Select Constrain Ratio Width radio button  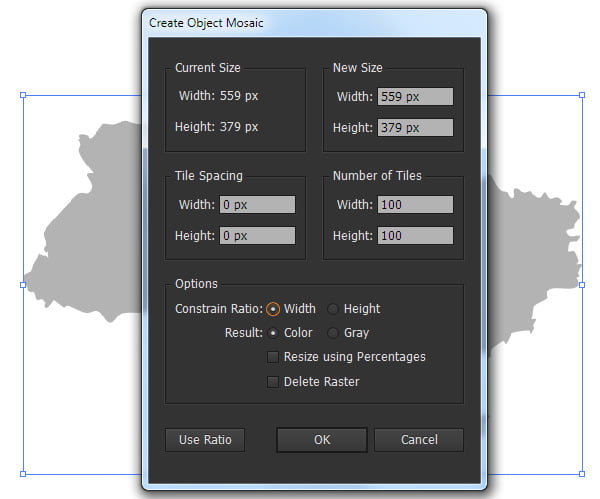[273, 309]
